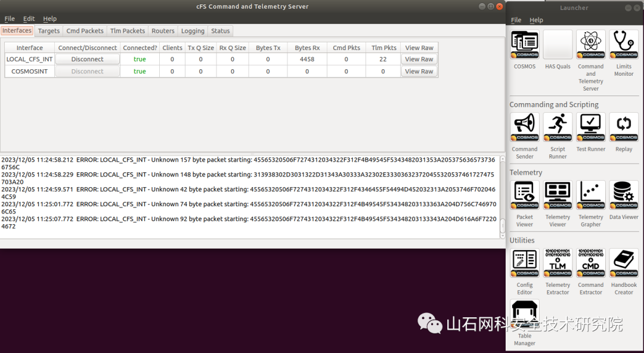Launch Script Runner

pos(558,127)
